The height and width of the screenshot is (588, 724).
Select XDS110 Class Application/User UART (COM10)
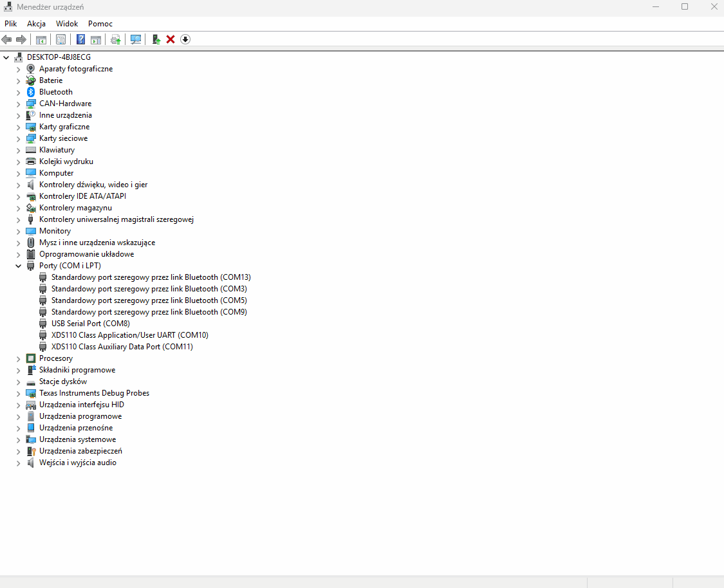tap(130, 335)
